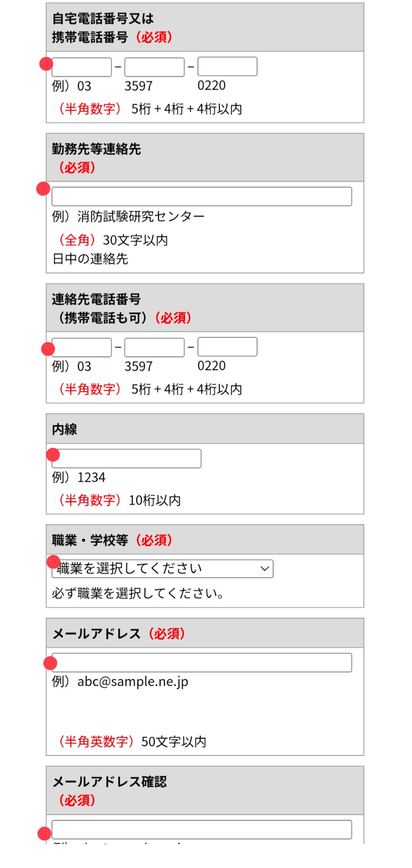Click the first home phone number segment field
Screen dimensions: 412x868
(x=81, y=67)
